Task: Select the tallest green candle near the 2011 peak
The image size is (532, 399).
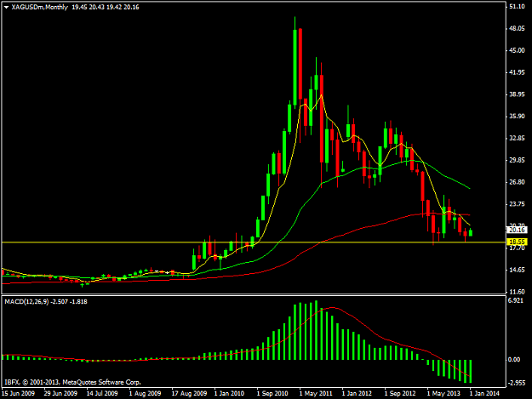Action: pyautogui.click(x=295, y=68)
